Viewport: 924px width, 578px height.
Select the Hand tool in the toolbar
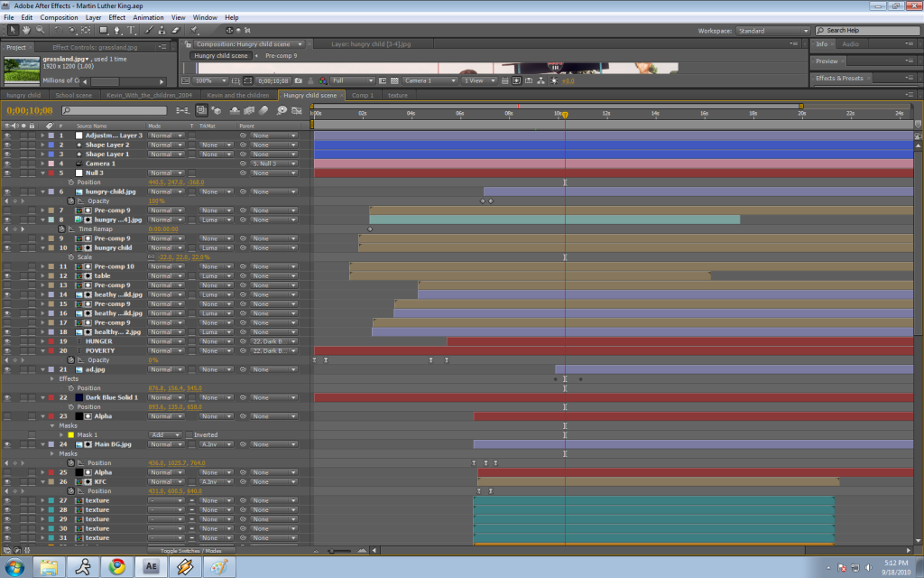coord(28,30)
